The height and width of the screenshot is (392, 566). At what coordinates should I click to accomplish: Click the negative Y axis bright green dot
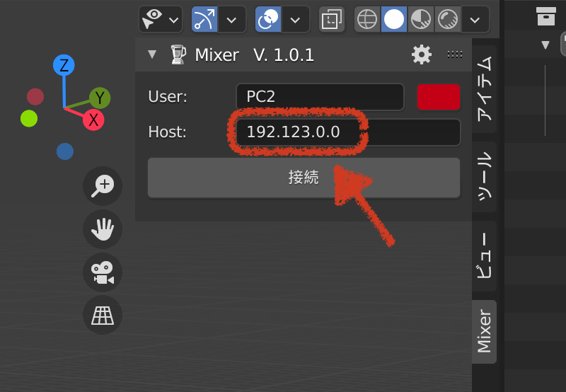(29, 118)
